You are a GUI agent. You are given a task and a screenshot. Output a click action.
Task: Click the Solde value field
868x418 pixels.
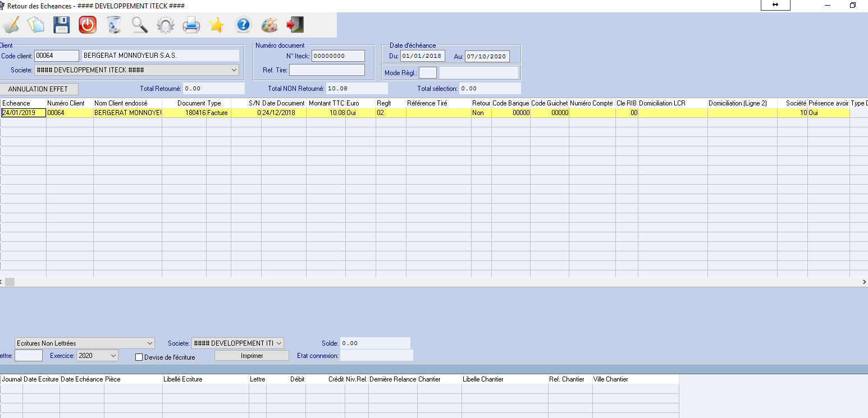[x=375, y=343]
